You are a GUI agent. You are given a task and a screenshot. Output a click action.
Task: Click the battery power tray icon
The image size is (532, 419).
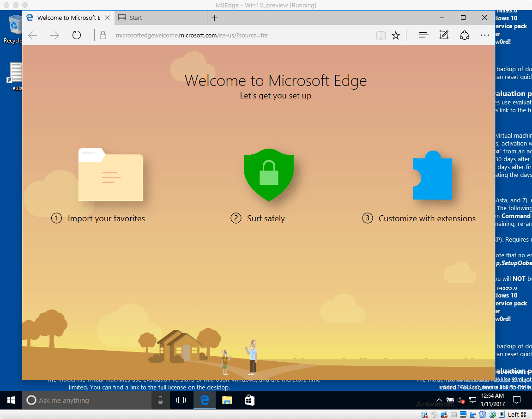(450, 401)
